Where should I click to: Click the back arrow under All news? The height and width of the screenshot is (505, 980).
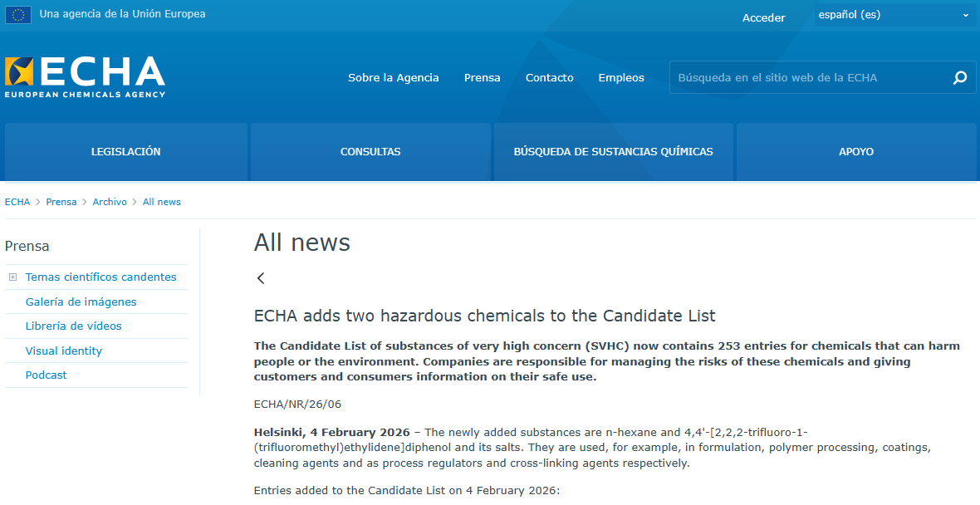tap(261, 278)
